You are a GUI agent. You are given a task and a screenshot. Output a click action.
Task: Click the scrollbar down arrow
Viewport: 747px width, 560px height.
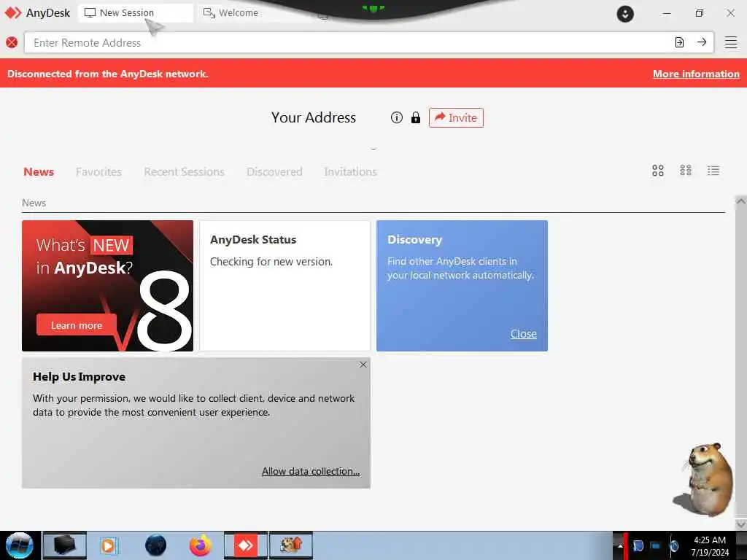(x=740, y=524)
